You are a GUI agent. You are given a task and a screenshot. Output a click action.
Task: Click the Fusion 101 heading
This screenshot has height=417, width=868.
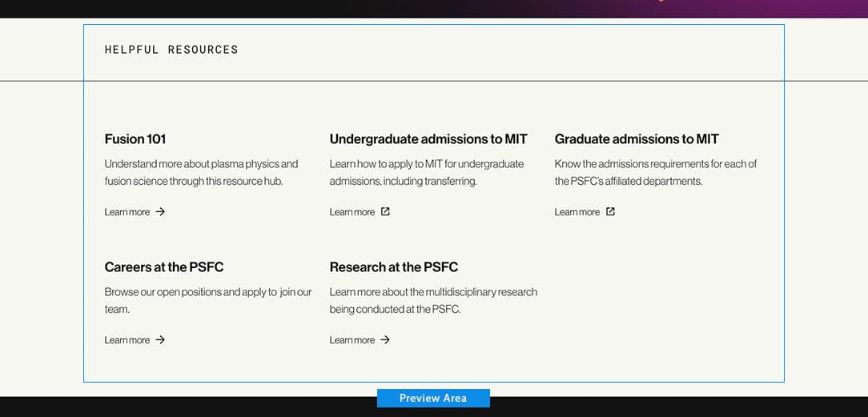(x=135, y=138)
